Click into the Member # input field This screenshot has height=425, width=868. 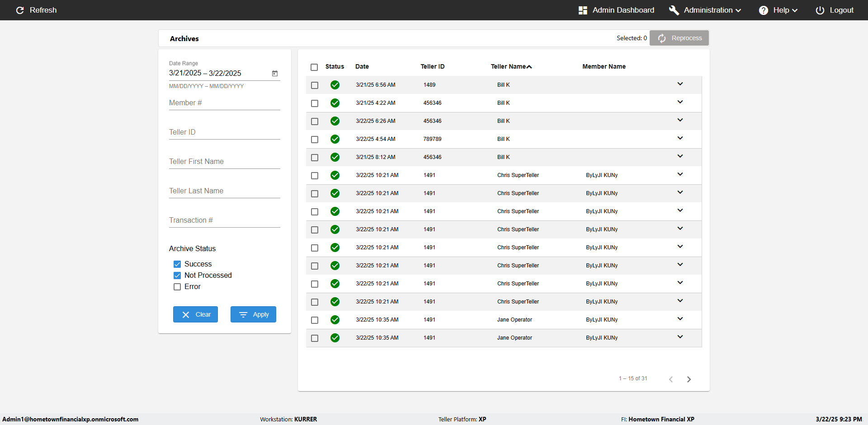[x=224, y=103]
